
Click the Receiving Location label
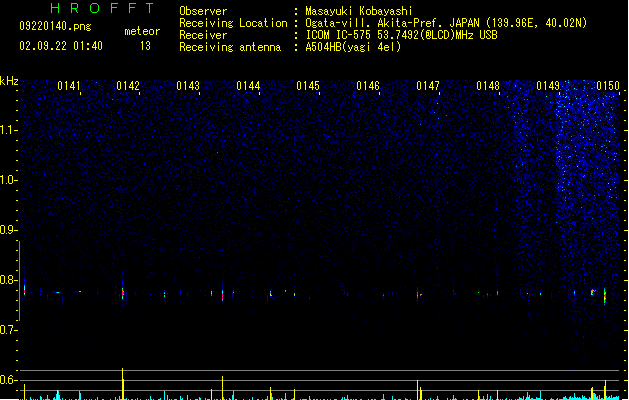click(x=233, y=23)
